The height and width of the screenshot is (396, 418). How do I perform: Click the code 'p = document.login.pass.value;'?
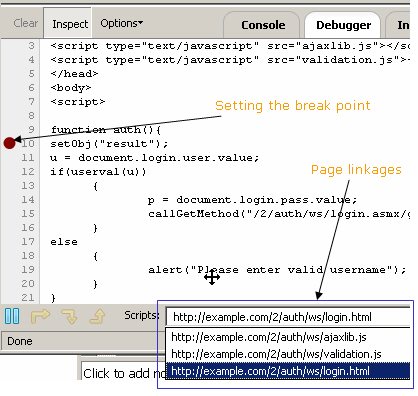[253, 200]
